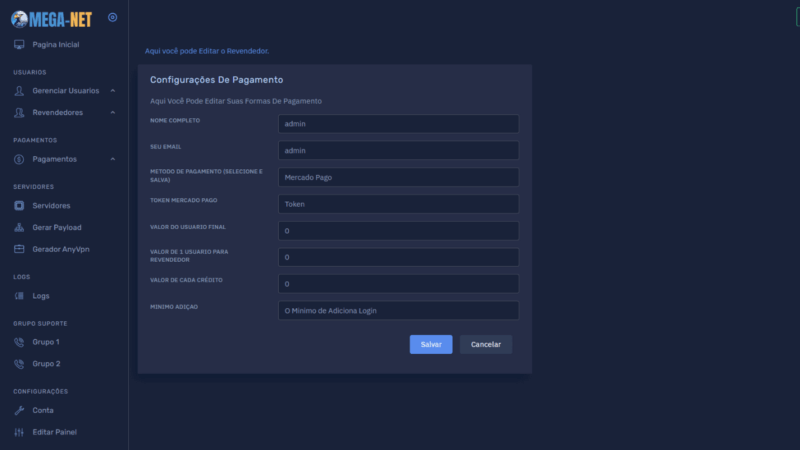Focus the Nome Completo field
This screenshot has height=450, width=800.
pyautogui.click(x=398, y=124)
